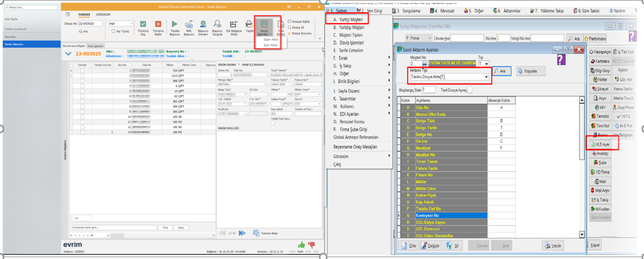Click the green thumbs-up icon
Viewport: 644px width, 259px height.
(301, 244)
